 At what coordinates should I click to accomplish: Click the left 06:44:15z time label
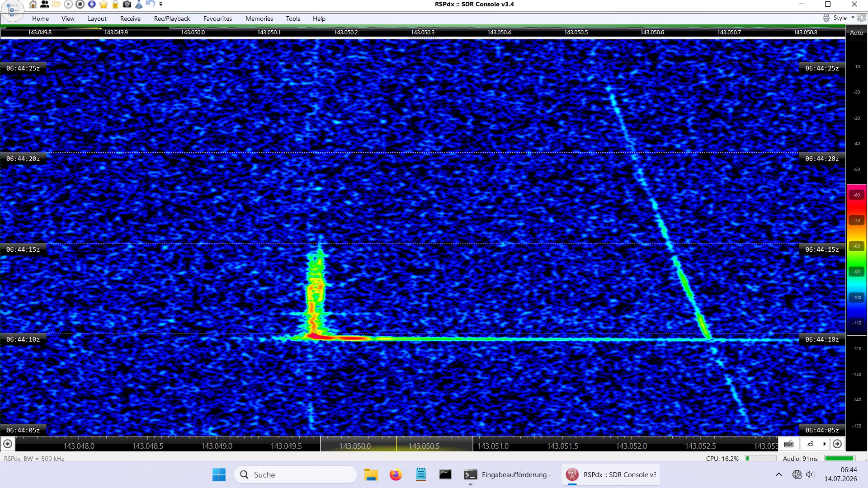(x=23, y=249)
